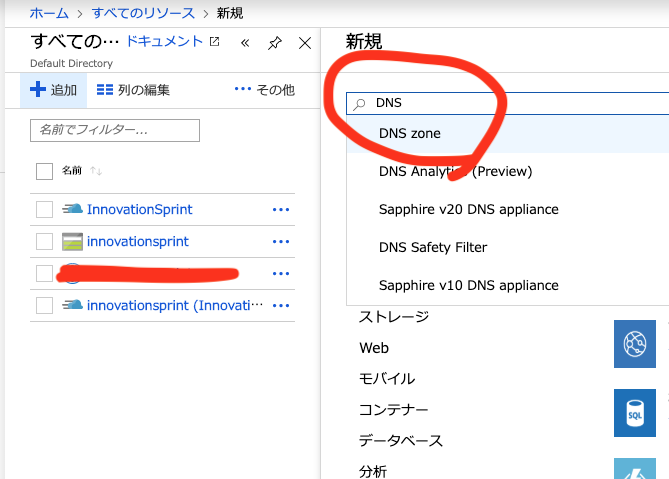
Task: Check the box for InnovationSprint
Action: point(44,209)
